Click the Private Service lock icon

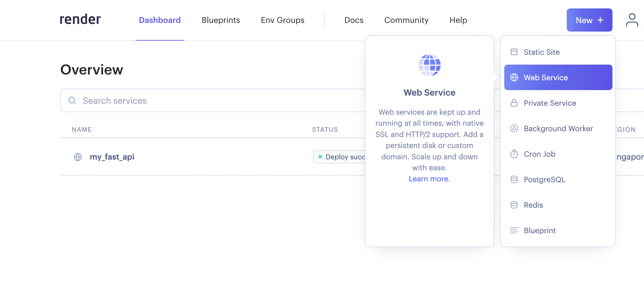click(514, 103)
